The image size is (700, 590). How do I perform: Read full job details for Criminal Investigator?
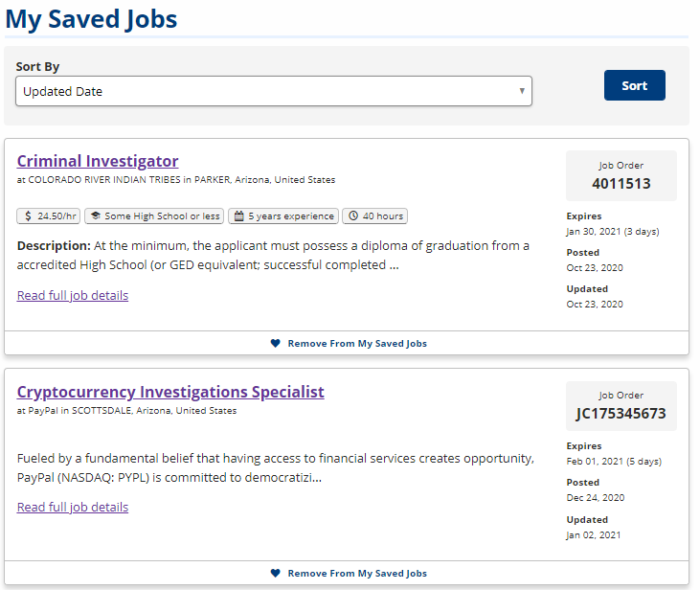(x=73, y=296)
